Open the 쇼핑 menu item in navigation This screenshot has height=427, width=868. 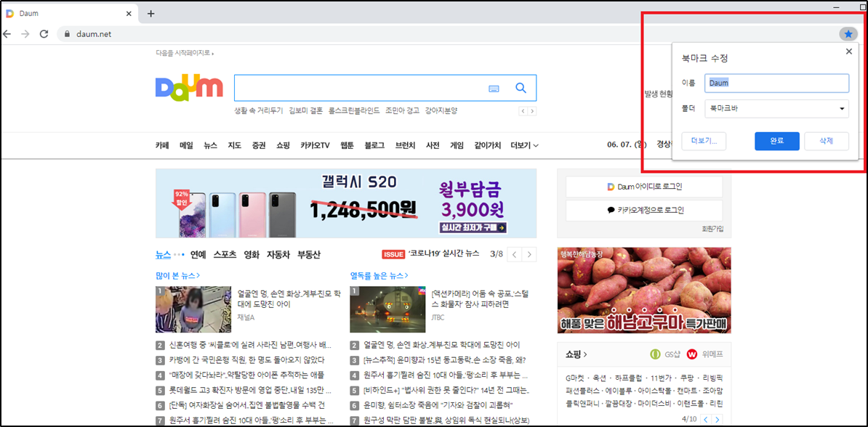pyautogui.click(x=284, y=145)
